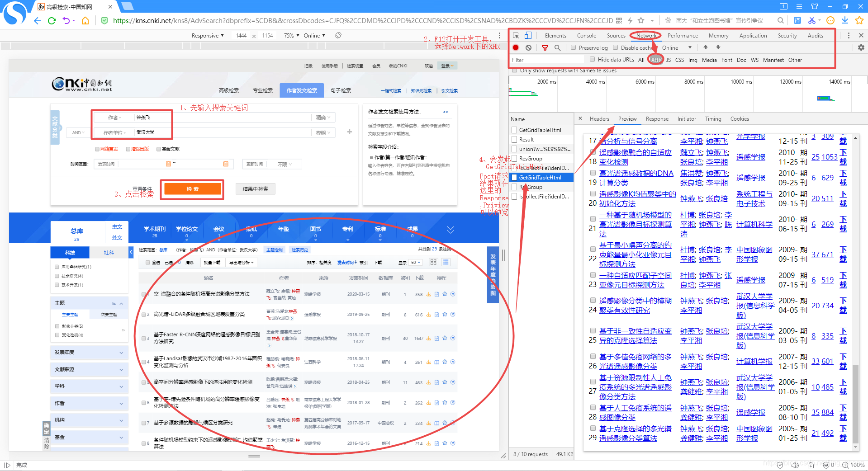Rotate device orientation icon

[338, 35]
